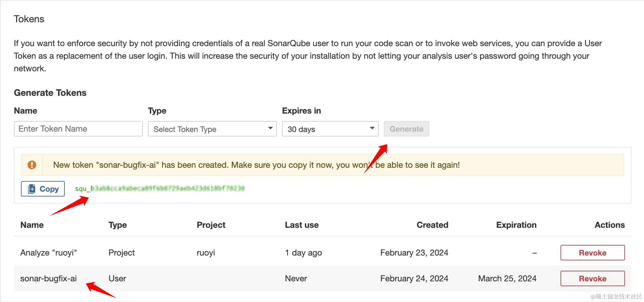644x302 pixels.
Task: Click the Created column header
Action: point(432,225)
